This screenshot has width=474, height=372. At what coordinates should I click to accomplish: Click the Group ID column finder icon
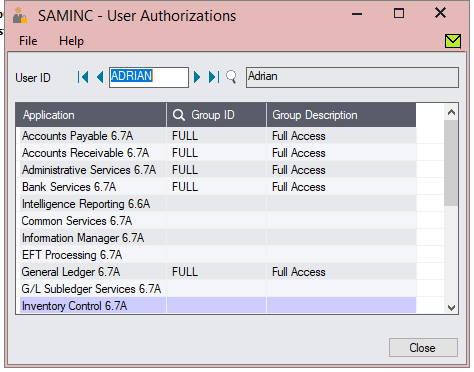point(179,115)
